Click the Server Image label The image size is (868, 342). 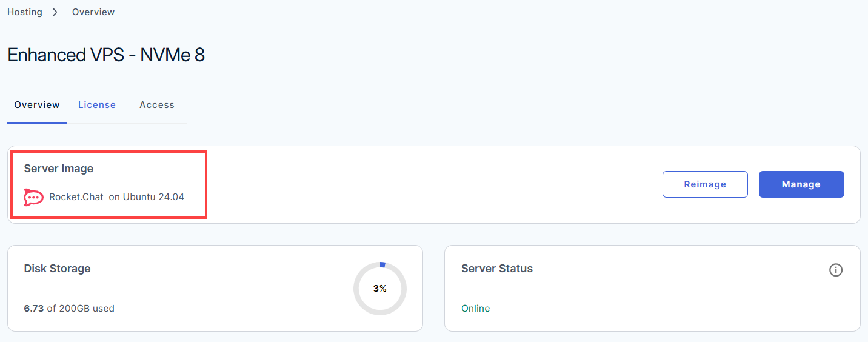coord(59,169)
